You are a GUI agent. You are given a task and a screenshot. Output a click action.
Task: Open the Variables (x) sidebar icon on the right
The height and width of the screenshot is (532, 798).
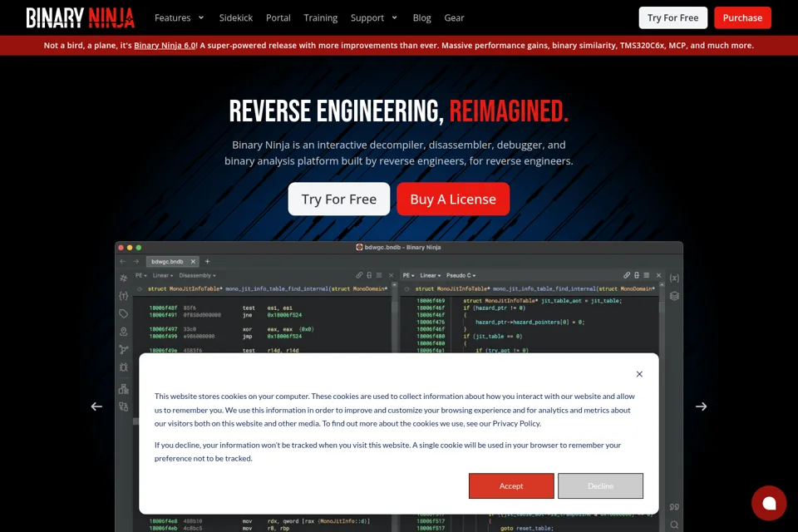tap(674, 278)
